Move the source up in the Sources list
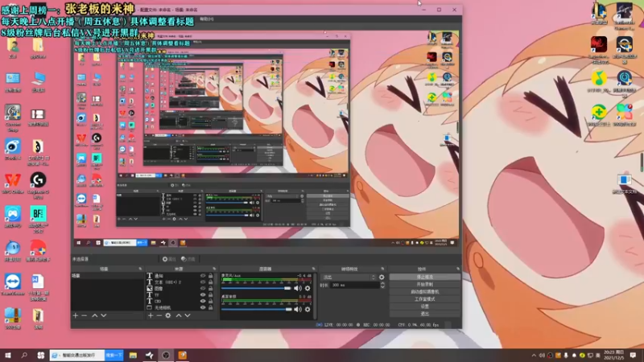 click(x=179, y=315)
